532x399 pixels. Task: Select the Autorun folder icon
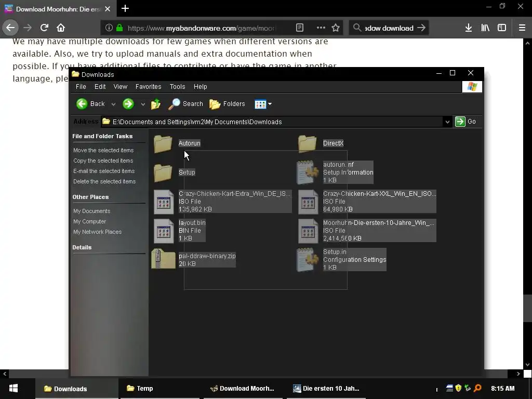coord(163,143)
